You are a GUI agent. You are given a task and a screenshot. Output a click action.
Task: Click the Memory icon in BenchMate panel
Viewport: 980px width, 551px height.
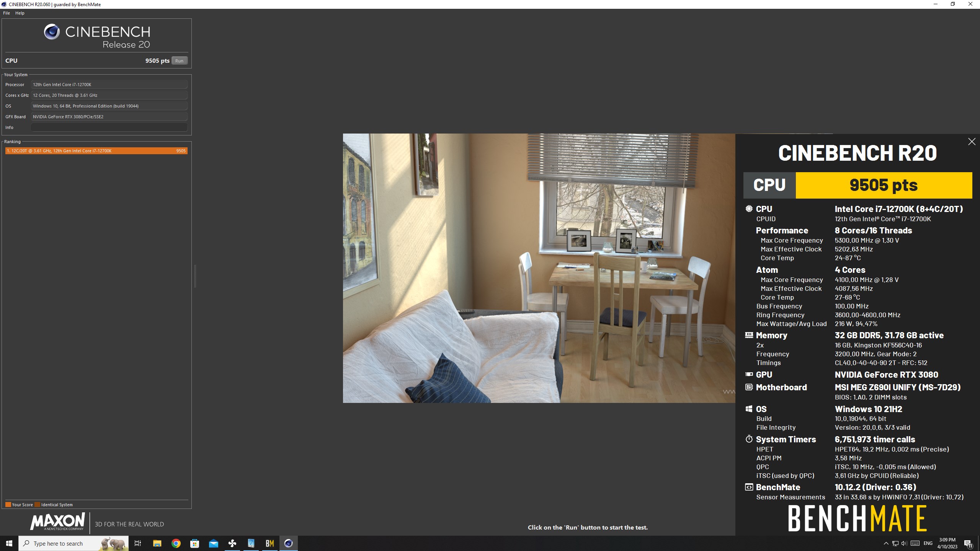click(x=749, y=335)
